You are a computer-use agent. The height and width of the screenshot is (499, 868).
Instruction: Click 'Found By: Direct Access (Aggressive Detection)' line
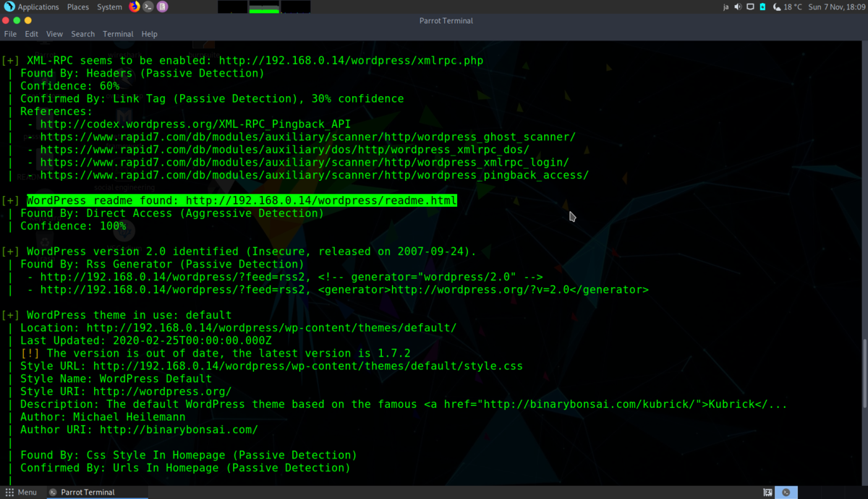[171, 213]
